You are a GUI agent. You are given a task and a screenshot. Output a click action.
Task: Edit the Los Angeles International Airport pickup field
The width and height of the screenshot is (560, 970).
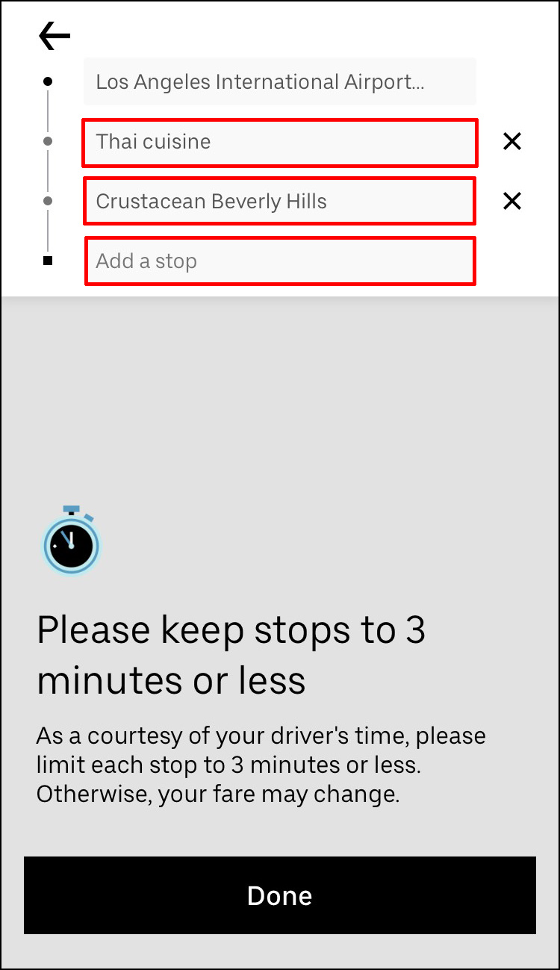pyautogui.click(x=280, y=81)
